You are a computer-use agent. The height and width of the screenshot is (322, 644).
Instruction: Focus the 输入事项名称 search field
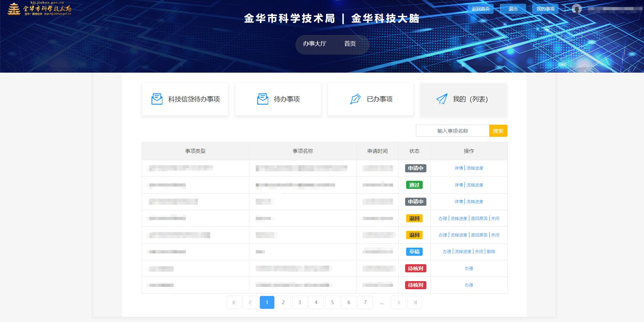tap(452, 131)
